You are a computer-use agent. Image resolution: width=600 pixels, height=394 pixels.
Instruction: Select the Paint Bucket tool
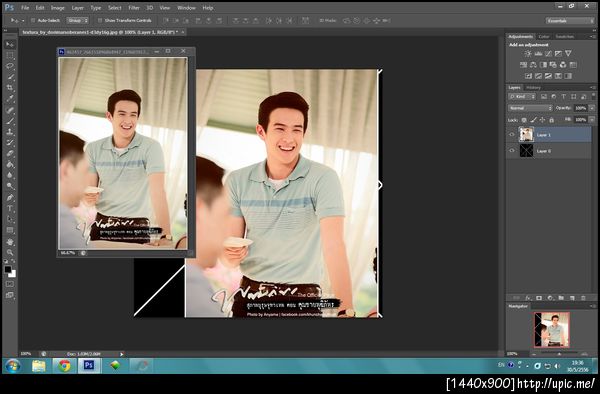coord(10,164)
